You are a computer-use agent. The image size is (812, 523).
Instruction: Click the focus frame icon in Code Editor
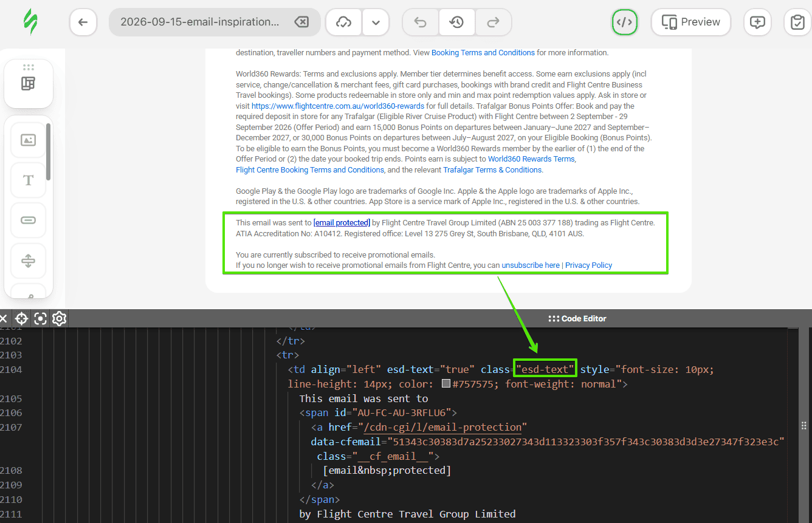tap(40, 318)
